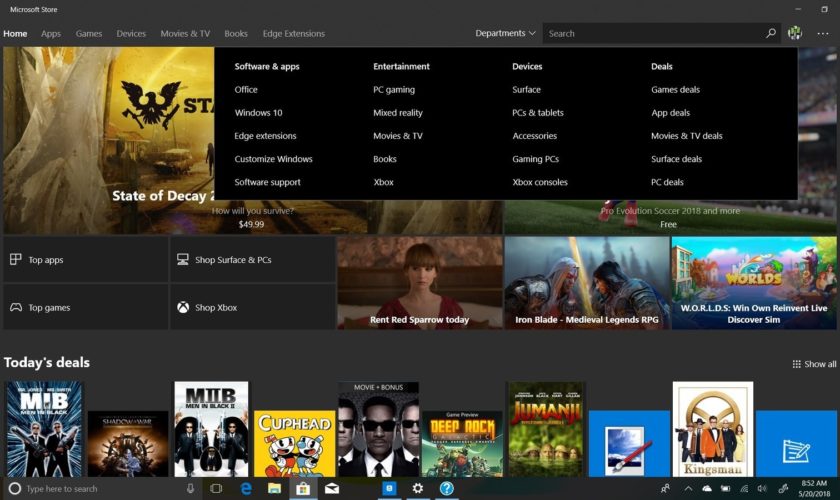Open the Top apps tile
The width and height of the screenshot is (840, 500).
click(85, 260)
